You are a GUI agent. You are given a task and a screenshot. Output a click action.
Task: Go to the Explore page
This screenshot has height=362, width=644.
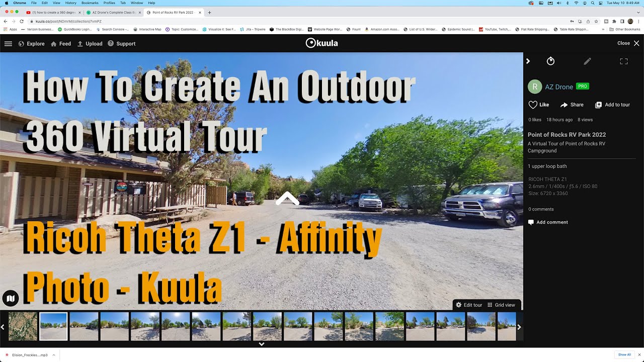point(31,44)
